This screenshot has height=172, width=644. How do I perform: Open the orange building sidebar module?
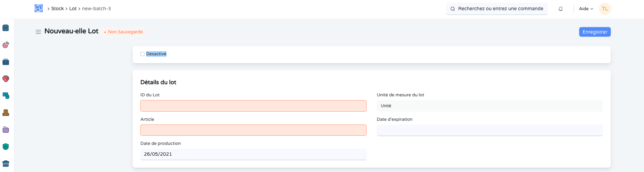(6, 113)
